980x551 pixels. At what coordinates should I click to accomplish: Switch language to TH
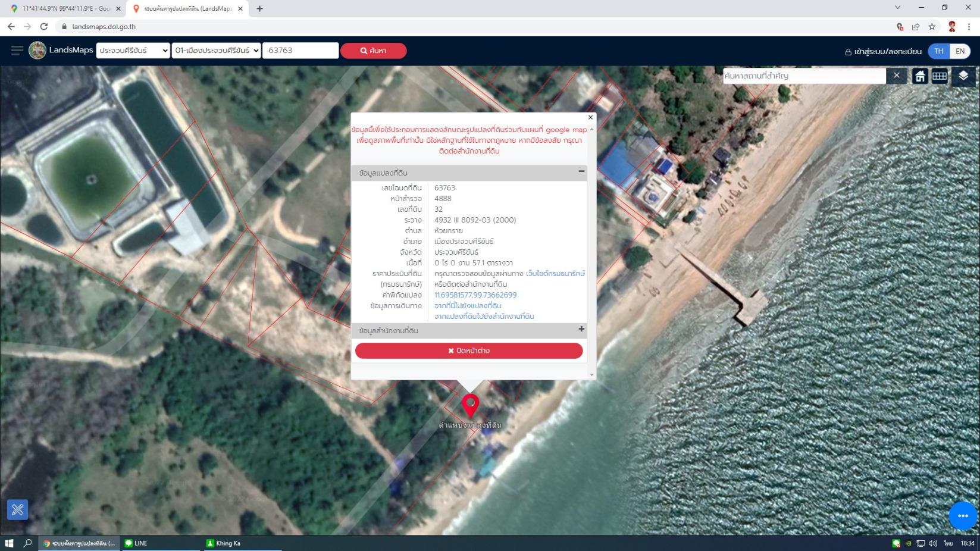tap(939, 51)
